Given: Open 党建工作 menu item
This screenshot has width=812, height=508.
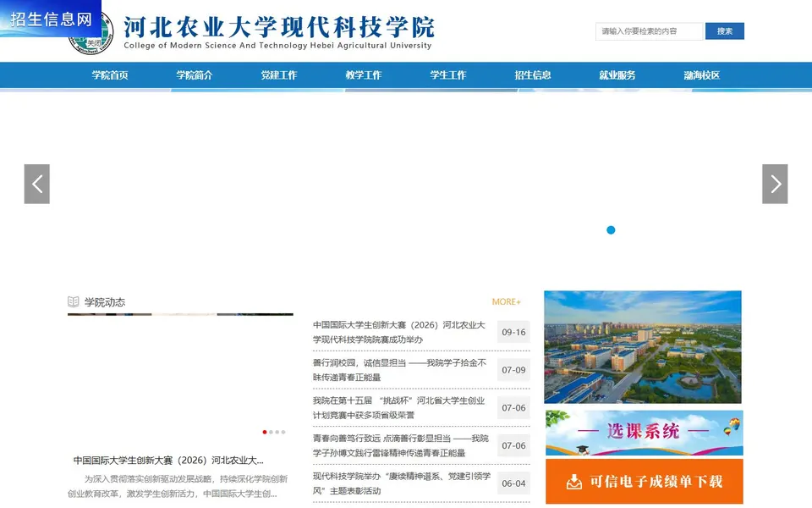Looking at the screenshot, I should click(278, 75).
